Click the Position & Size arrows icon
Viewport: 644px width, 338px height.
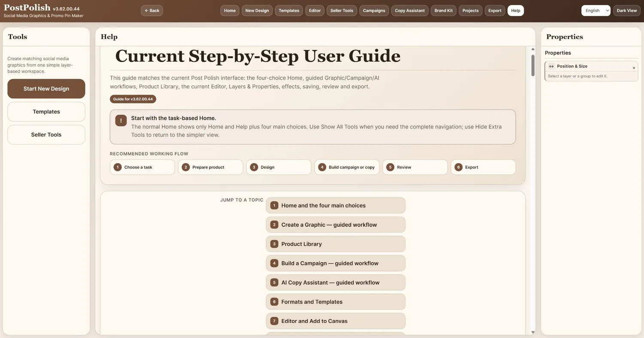click(x=551, y=66)
